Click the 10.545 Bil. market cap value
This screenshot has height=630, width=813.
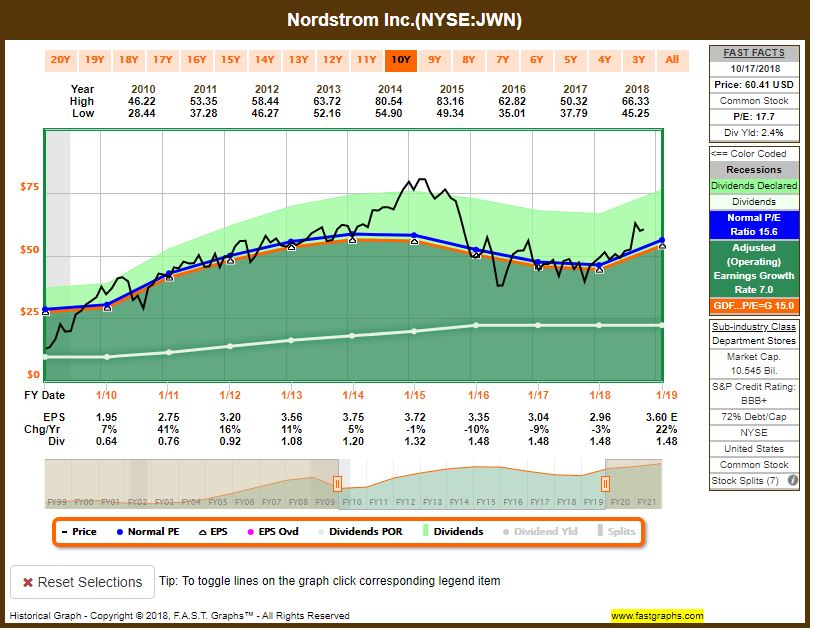(x=754, y=371)
